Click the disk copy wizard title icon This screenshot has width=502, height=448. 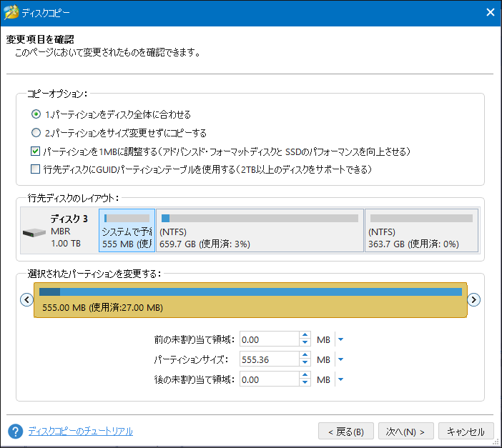[x=11, y=13]
